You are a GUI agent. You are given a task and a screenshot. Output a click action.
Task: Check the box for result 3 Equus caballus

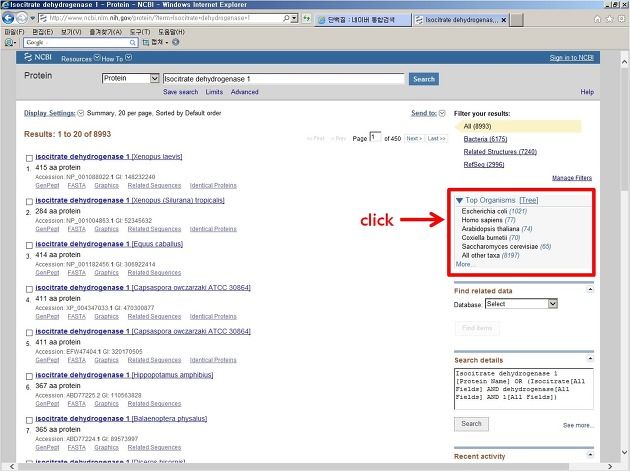tap(29, 245)
